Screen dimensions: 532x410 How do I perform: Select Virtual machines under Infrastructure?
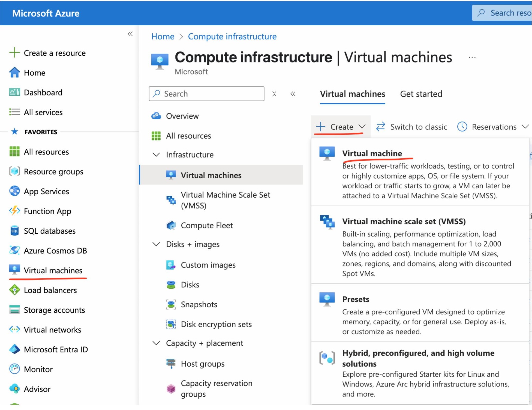click(221, 175)
